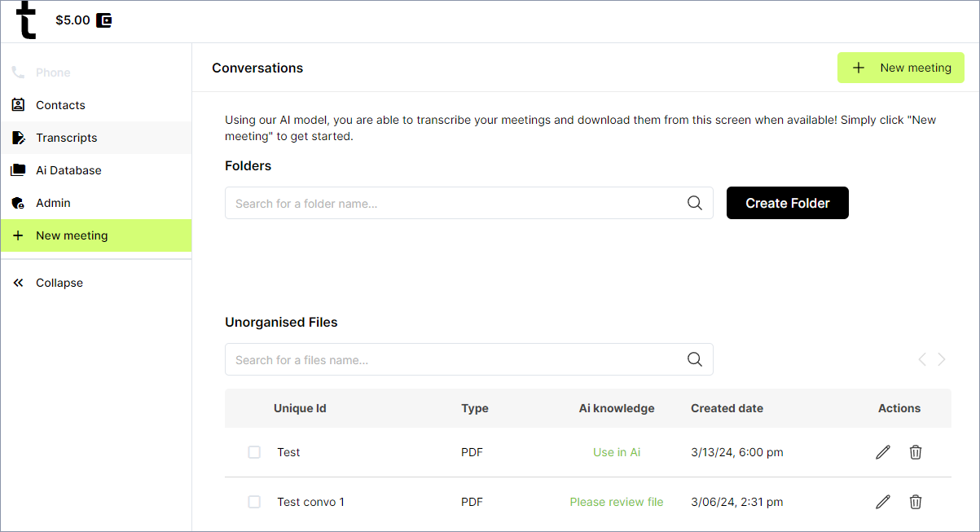
Task: Tick the checkbox for the Test row
Action: 254,452
